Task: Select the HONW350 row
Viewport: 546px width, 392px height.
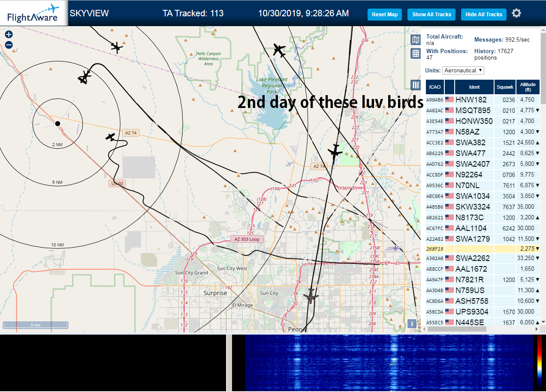Action: coord(483,121)
